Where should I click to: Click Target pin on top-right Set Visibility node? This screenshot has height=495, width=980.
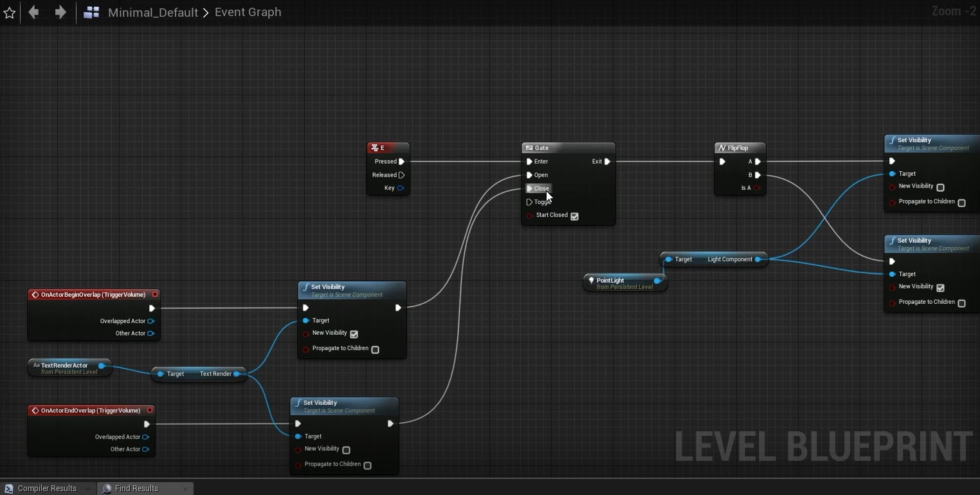click(893, 174)
